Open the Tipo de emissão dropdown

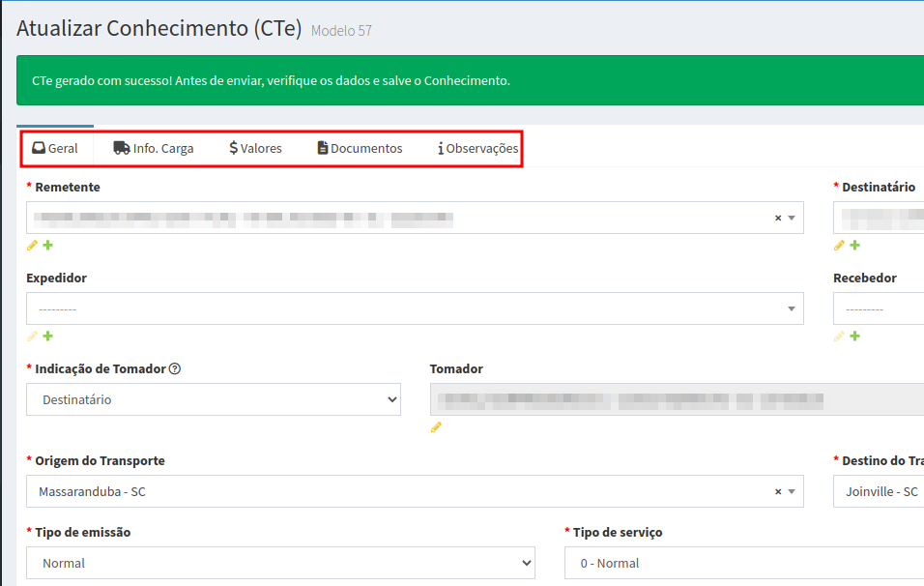click(280, 563)
